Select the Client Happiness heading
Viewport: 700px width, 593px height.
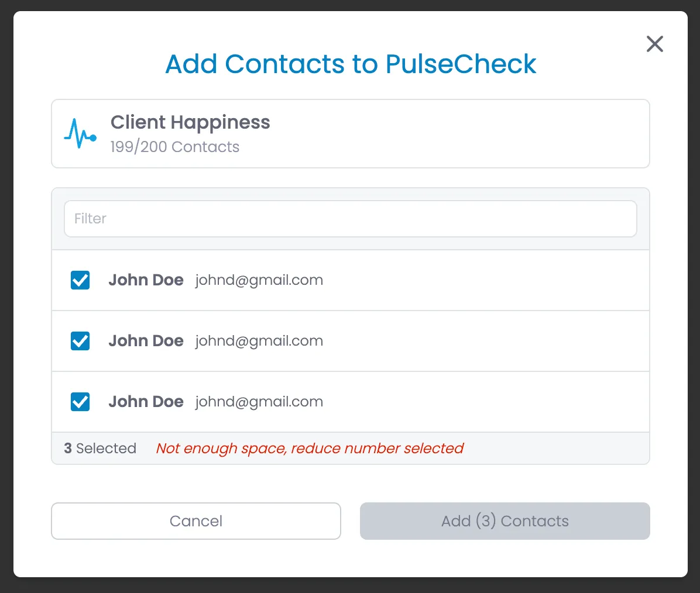190,122
